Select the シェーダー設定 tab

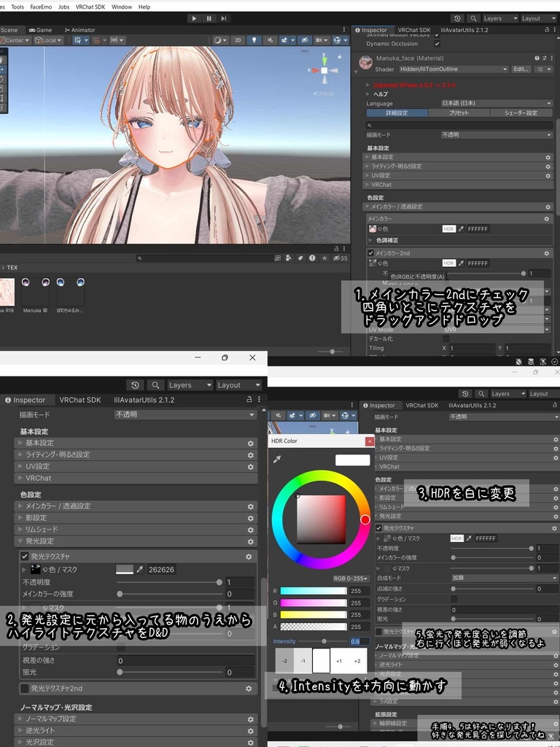click(x=521, y=113)
